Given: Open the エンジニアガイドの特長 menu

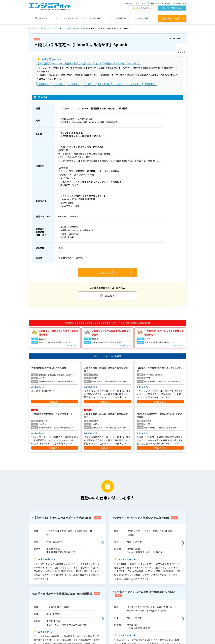Looking at the screenshot, I should tap(66, 19).
